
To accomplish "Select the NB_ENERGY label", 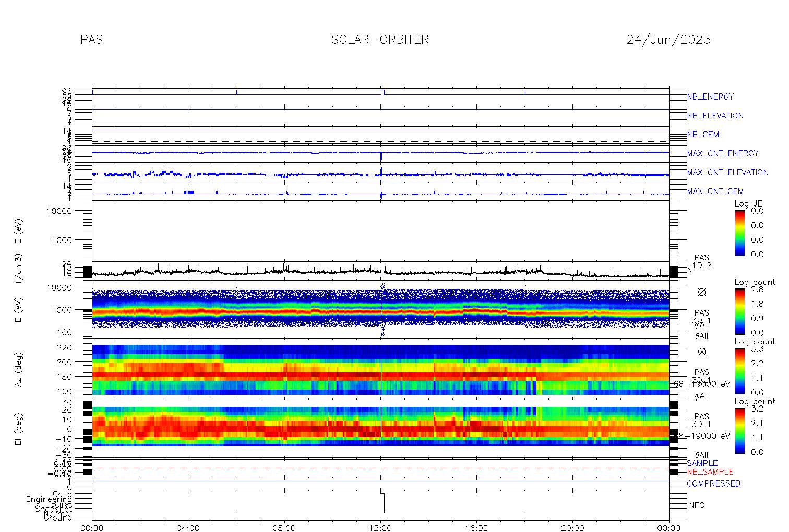I will pos(710,96).
